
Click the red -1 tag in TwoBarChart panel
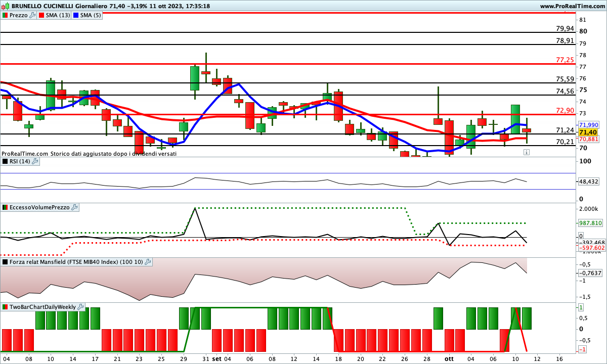tap(582, 350)
